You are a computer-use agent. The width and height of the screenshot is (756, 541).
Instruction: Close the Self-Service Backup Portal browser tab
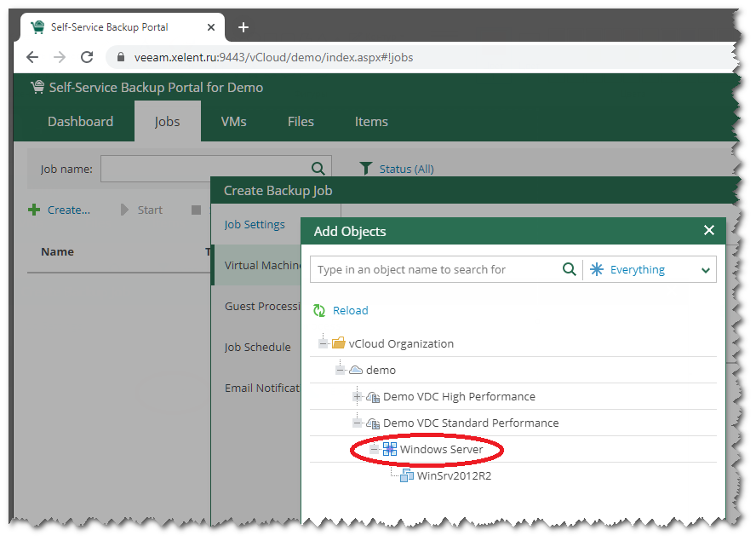(x=210, y=27)
